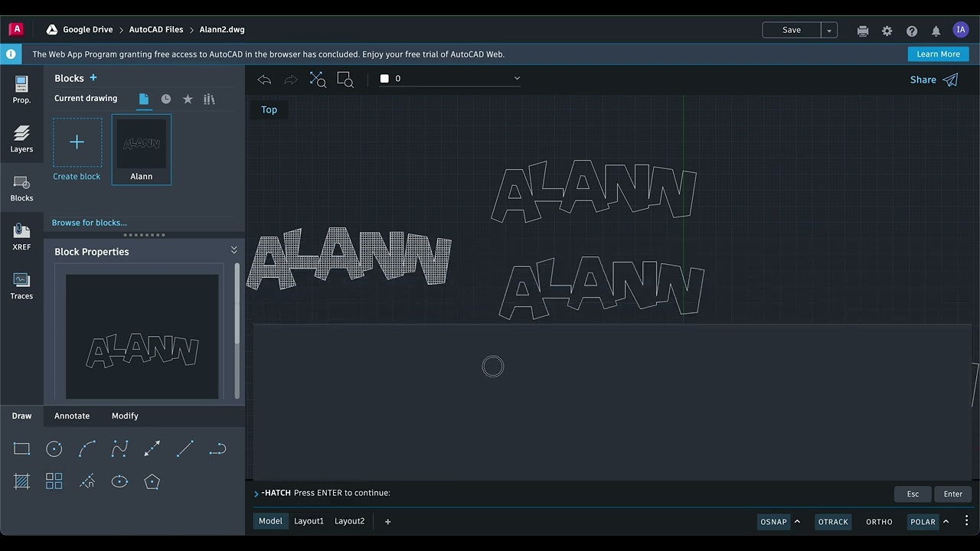Show favorite blocks star icon
This screenshot has height=551, width=980.
pos(188,99)
